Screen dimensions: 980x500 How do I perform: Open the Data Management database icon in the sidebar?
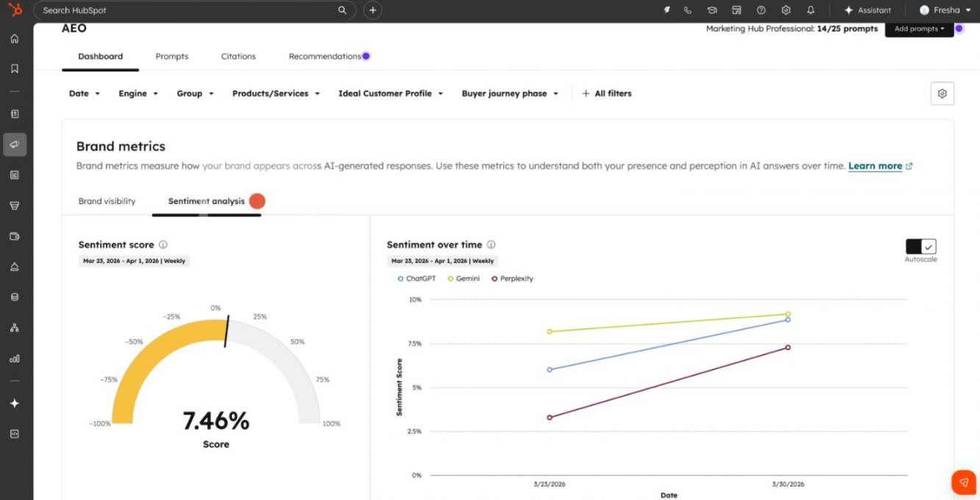[15, 297]
